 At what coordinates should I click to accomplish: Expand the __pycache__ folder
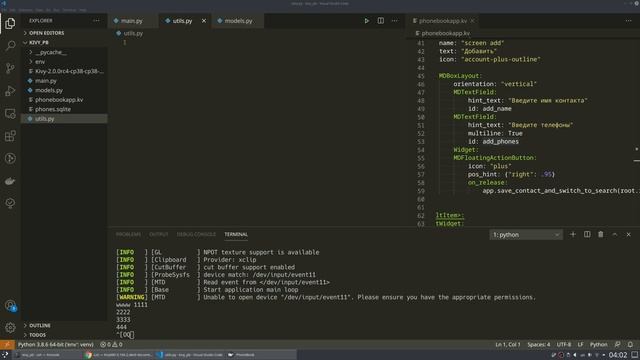click(x=51, y=52)
